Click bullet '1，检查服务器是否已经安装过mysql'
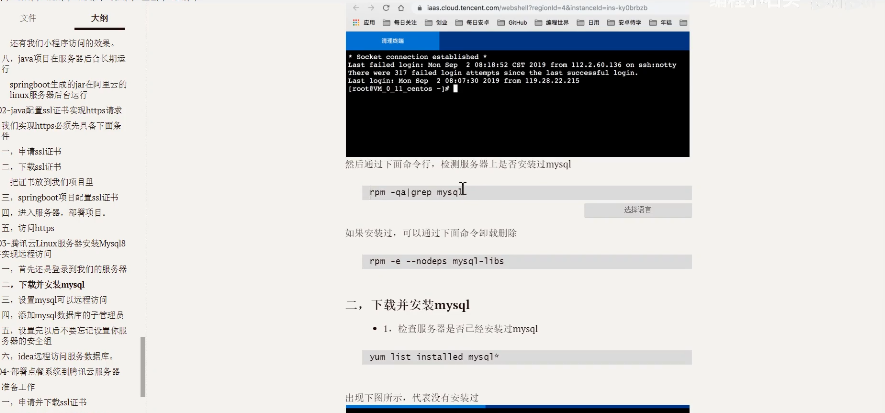The width and height of the screenshot is (885, 413). [460, 328]
